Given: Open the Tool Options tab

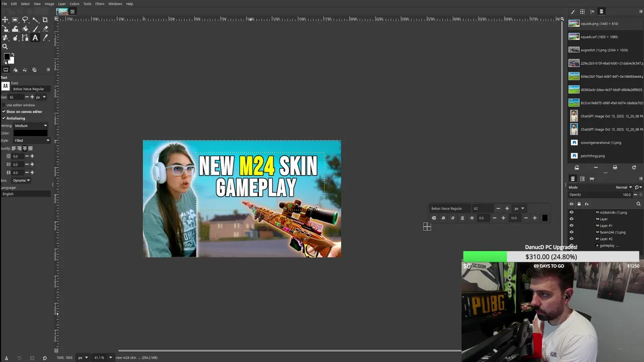Looking at the screenshot, I should [x=6, y=69].
